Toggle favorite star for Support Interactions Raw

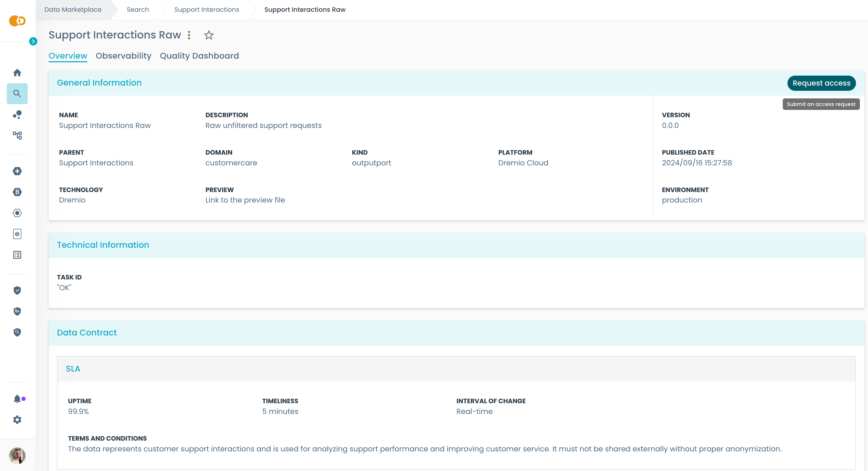pos(209,35)
